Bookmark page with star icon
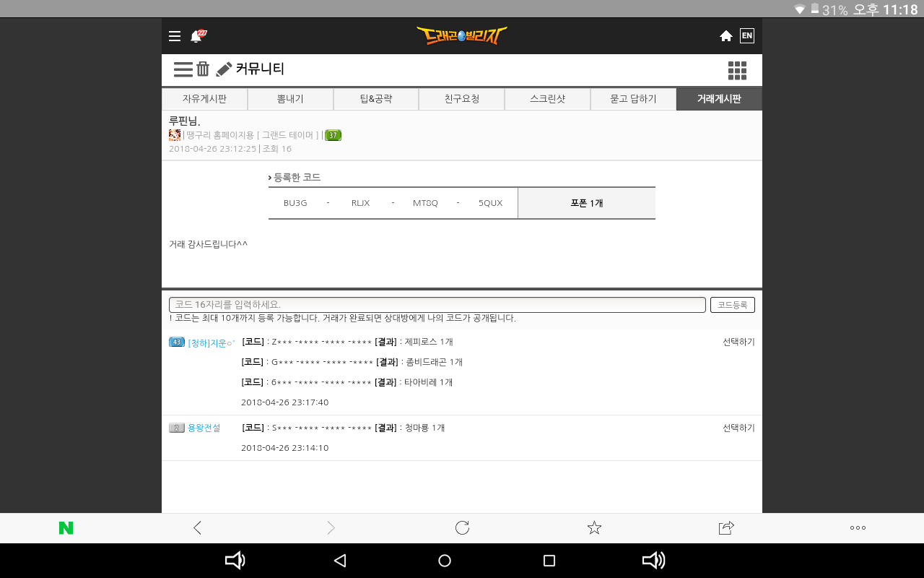924x578 pixels. click(594, 528)
